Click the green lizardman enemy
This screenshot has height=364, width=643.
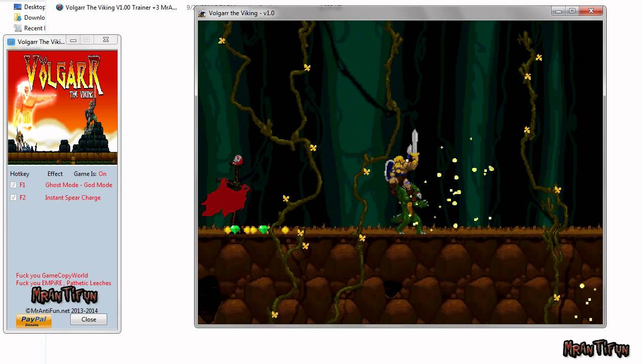point(411,209)
